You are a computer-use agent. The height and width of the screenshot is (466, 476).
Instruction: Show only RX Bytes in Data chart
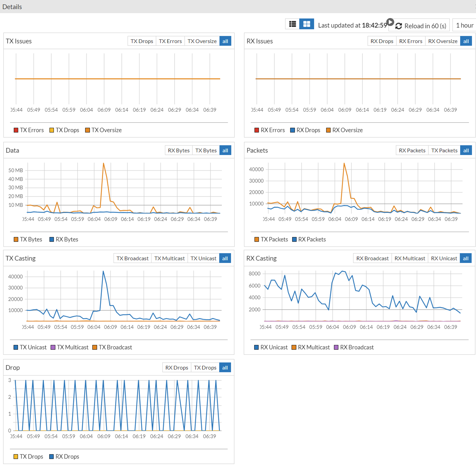[x=178, y=150]
